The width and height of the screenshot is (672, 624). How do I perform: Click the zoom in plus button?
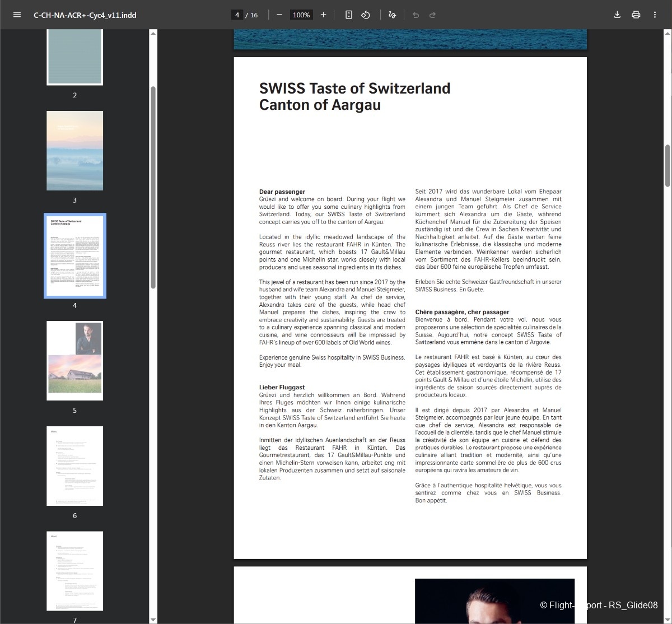pyautogui.click(x=323, y=15)
